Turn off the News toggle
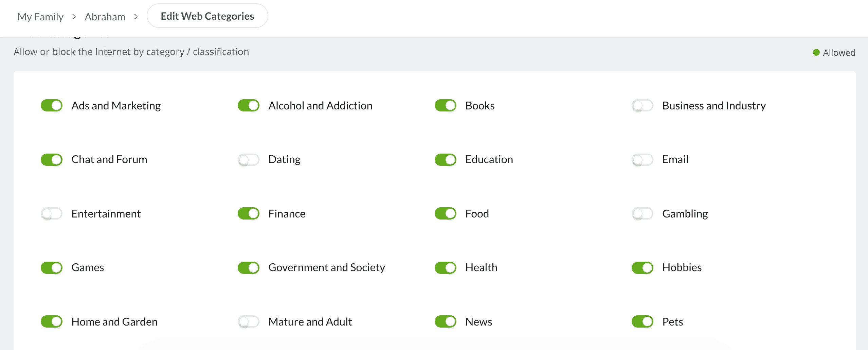This screenshot has height=350, width=868. pyautogui.click(x=446, y=321)
